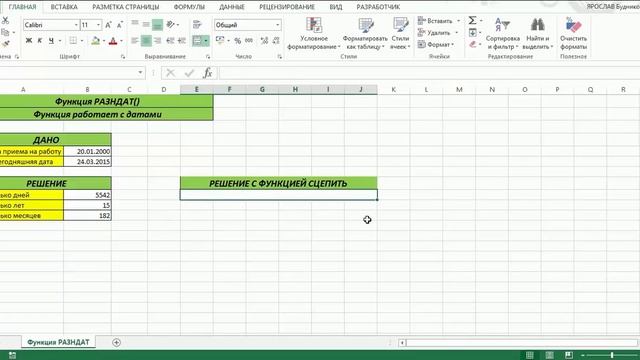Screen dimensions: 640x360
Task: Apply the red font color
Action: pyautogui.click(x=113, y=40)
